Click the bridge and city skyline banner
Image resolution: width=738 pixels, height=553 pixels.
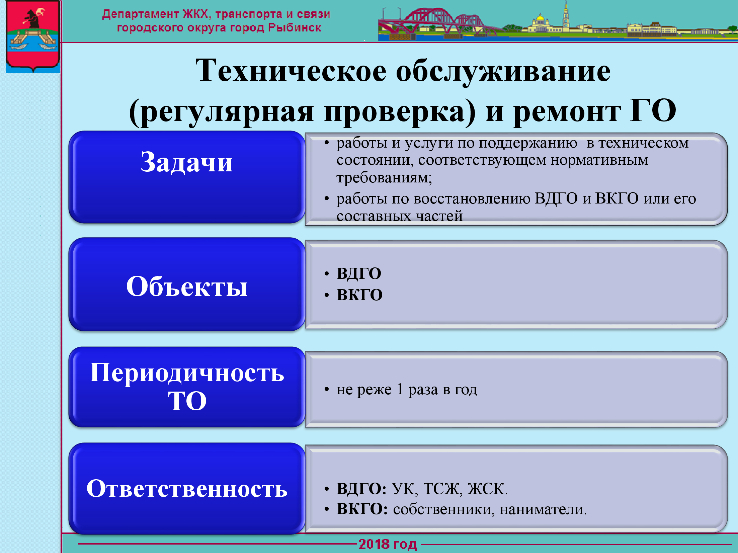pos(558,21)
